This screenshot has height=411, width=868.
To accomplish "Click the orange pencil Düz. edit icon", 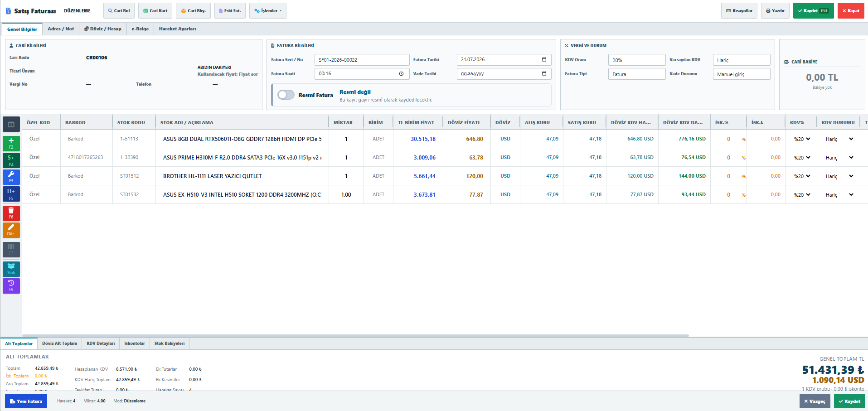I will pyautogui.click(x=11, y=230).
